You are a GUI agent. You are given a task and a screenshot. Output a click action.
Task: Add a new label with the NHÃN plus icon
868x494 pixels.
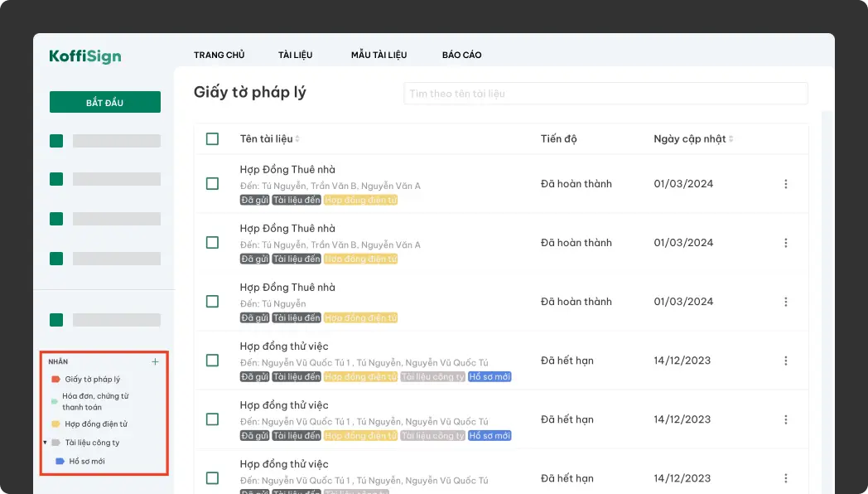click(155, 361)
